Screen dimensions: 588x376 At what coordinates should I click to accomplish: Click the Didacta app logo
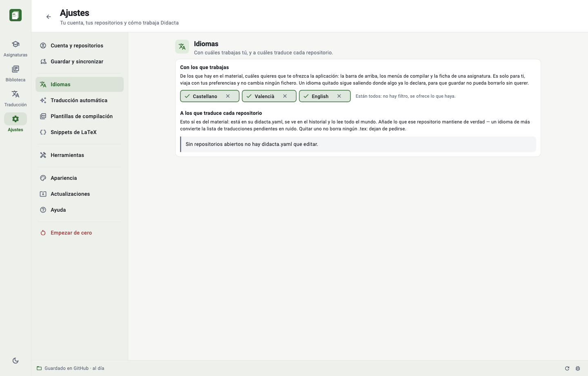[16, 15]
